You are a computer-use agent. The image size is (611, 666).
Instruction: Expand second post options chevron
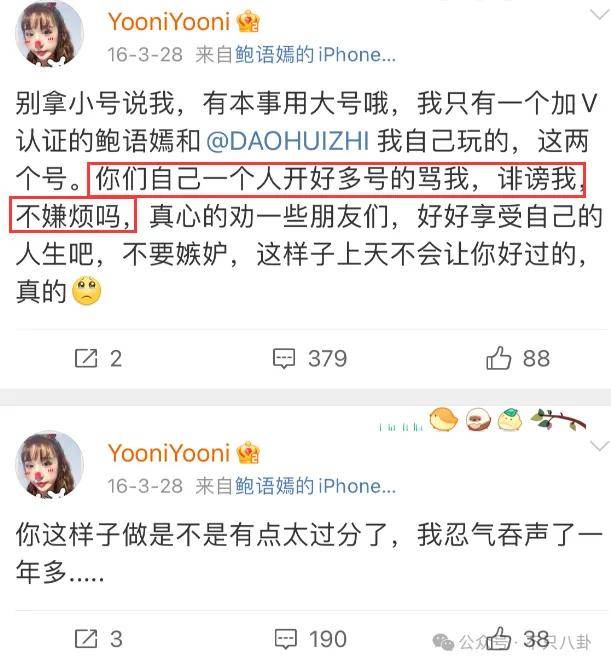pos(600,446)
